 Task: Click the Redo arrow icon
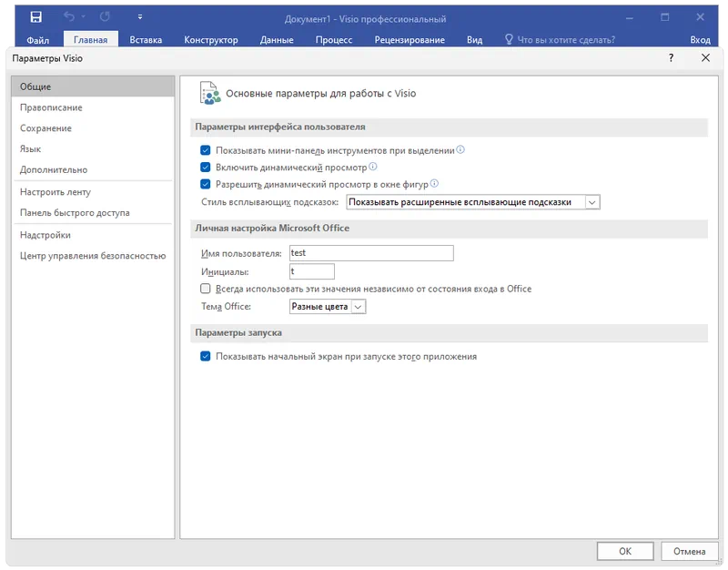[104, 17]
